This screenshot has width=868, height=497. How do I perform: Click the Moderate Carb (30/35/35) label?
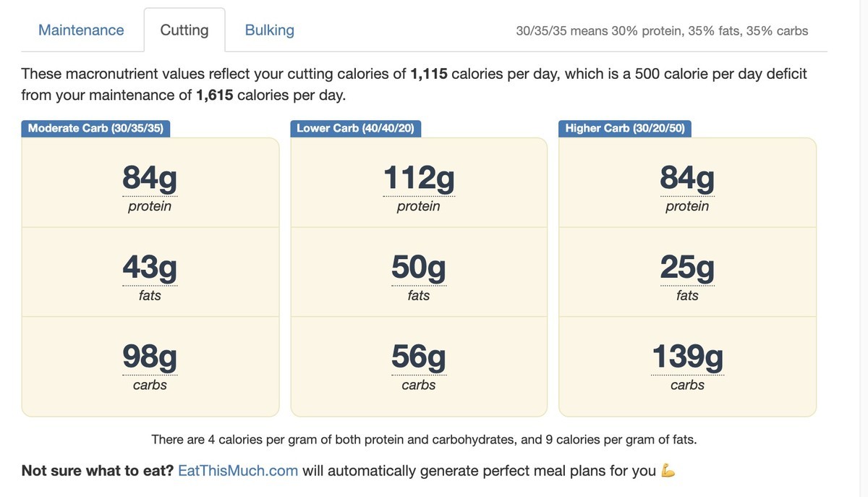[95, 128]
